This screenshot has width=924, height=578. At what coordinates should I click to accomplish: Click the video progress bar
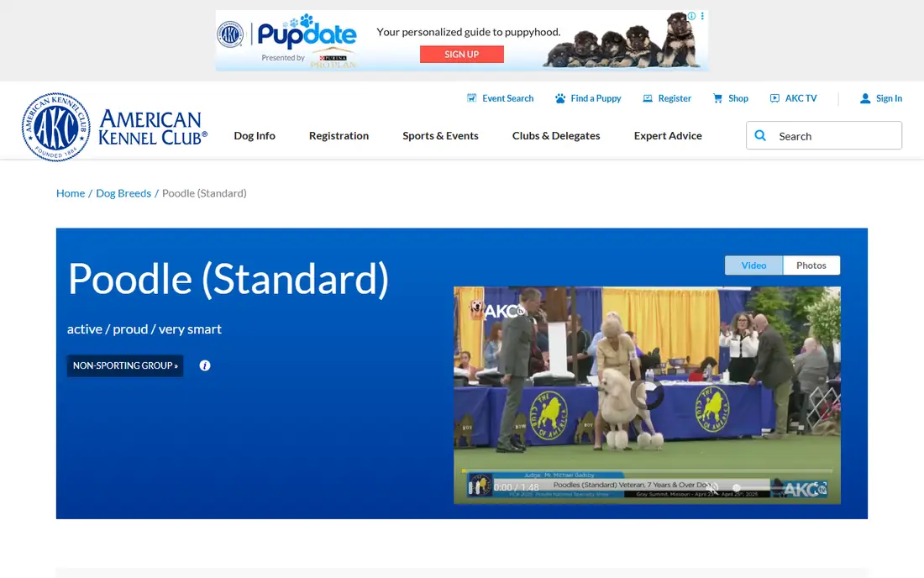click(647, 470)
